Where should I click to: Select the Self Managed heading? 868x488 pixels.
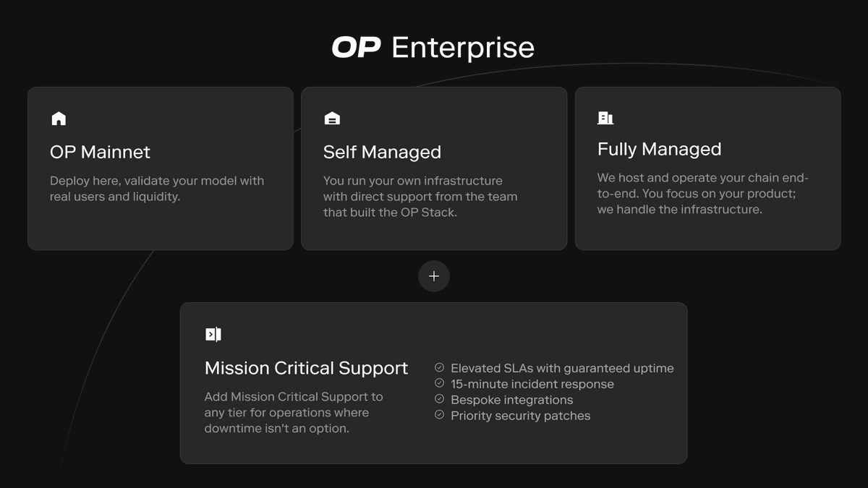pyautogui.click(x=382, y=153)
